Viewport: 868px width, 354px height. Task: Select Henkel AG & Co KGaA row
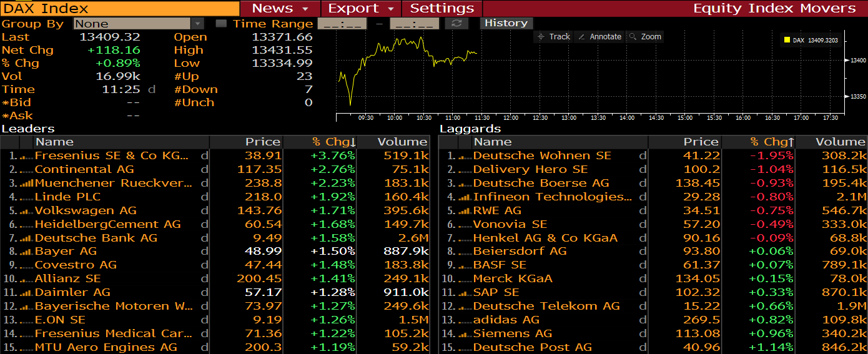coord(545,238)
